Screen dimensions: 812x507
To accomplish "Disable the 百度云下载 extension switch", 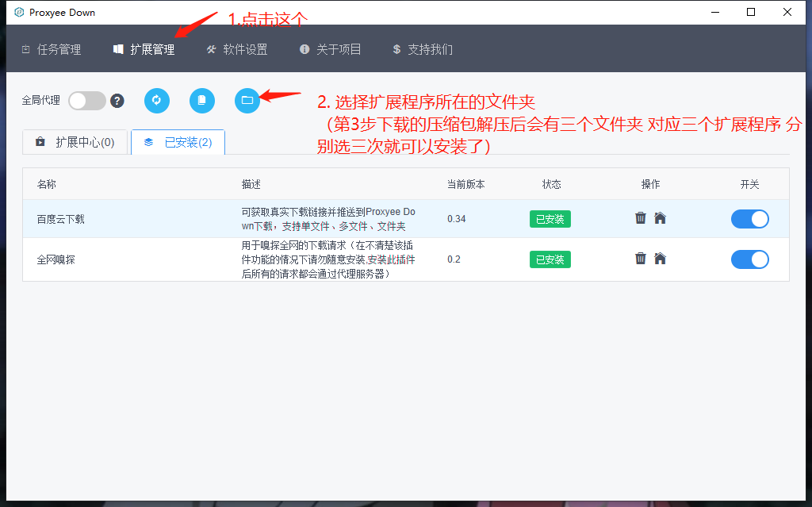I will [x=749, y=218].
